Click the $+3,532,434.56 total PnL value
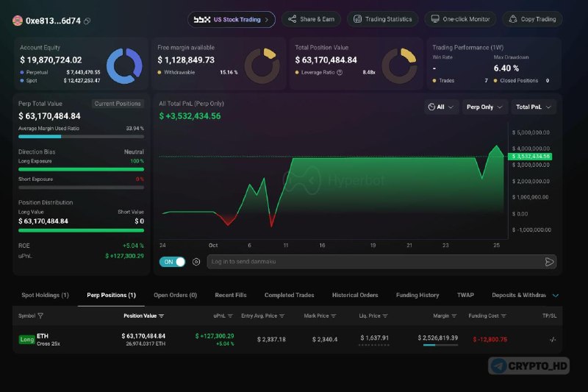 [190, 116]
